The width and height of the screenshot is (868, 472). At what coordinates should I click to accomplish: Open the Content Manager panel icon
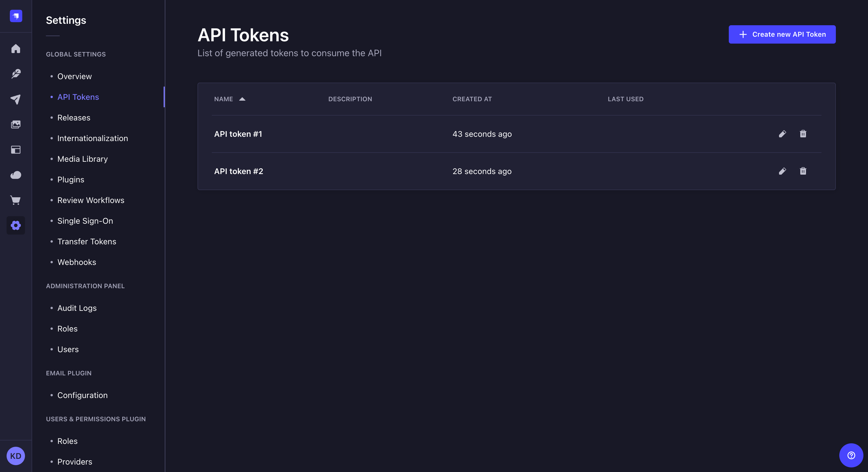[15, 150]
